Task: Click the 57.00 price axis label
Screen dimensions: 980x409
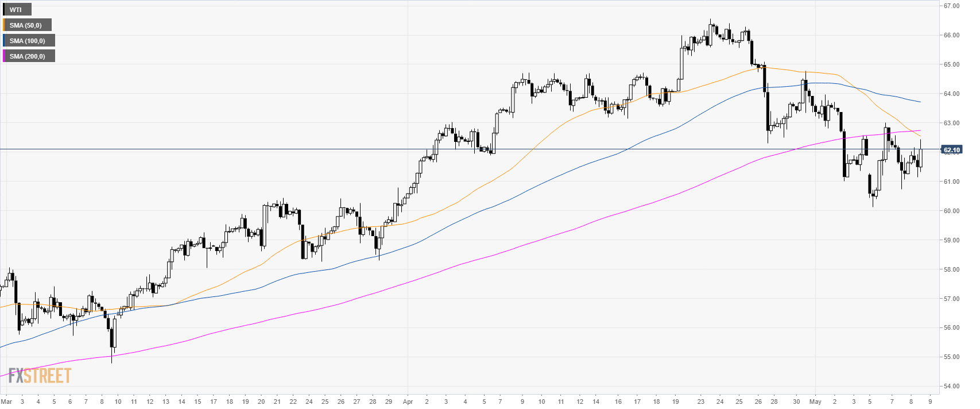Action: 951,299
